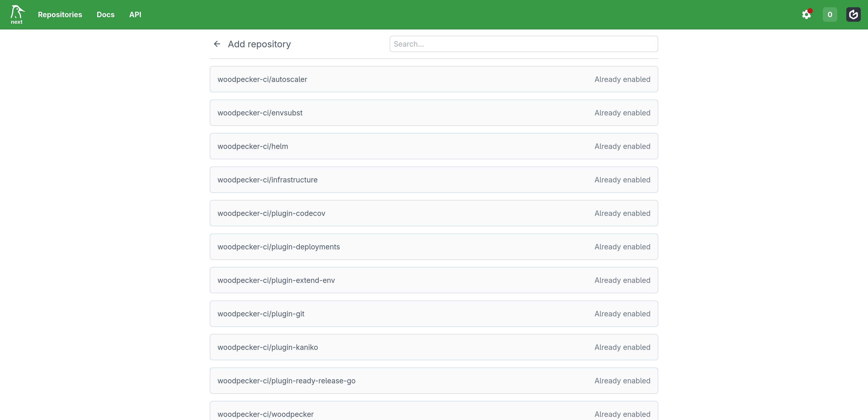Viewport: 868px width, 420px height.
Task: Select the woodpecker-ci/envsubst row
Action: click(434, 113)
